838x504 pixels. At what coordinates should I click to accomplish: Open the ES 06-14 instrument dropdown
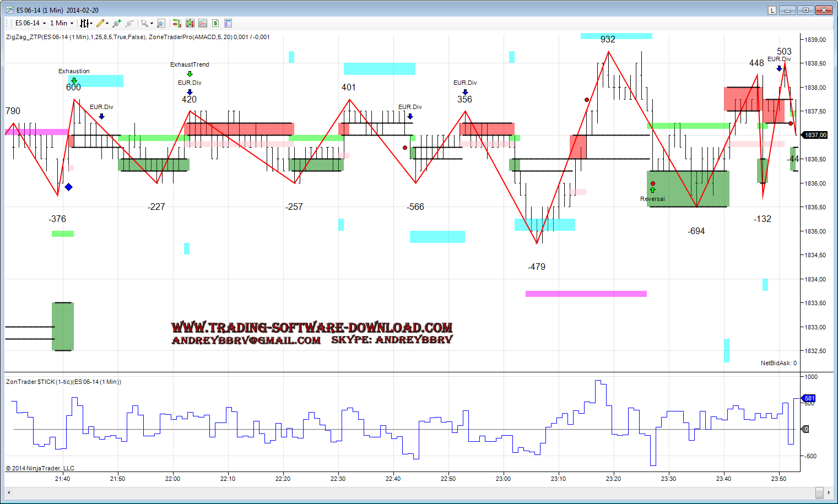[30, 23]
